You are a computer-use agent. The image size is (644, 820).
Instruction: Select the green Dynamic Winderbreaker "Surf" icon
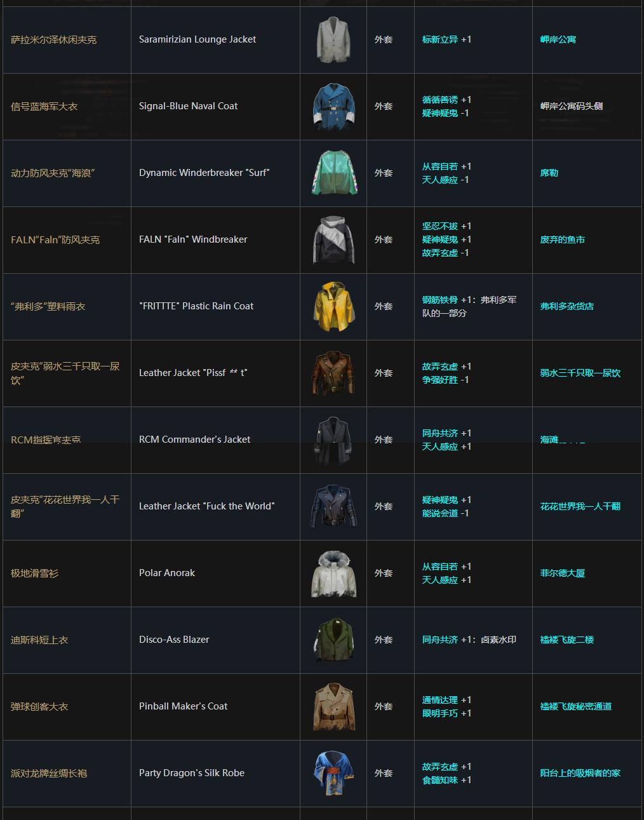pos(333,173)
